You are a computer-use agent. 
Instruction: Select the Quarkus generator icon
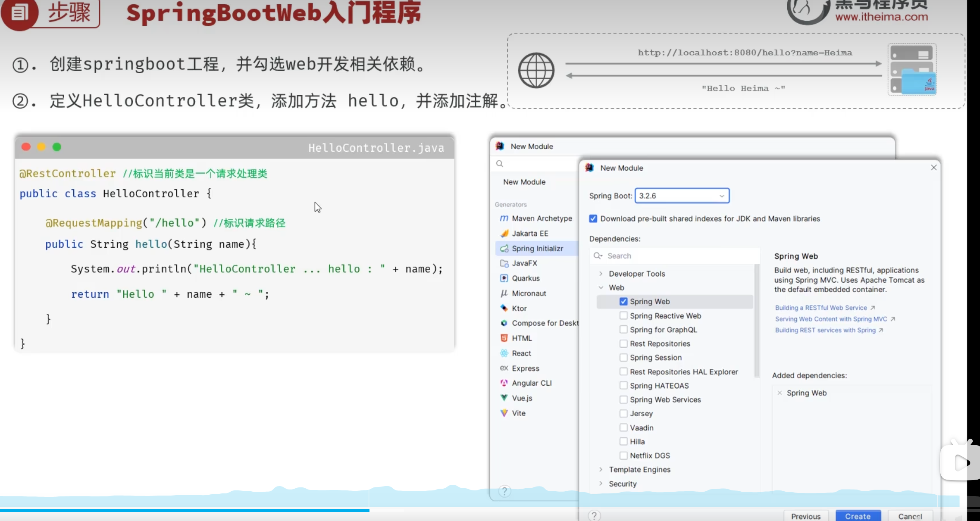tap(504, 278)
